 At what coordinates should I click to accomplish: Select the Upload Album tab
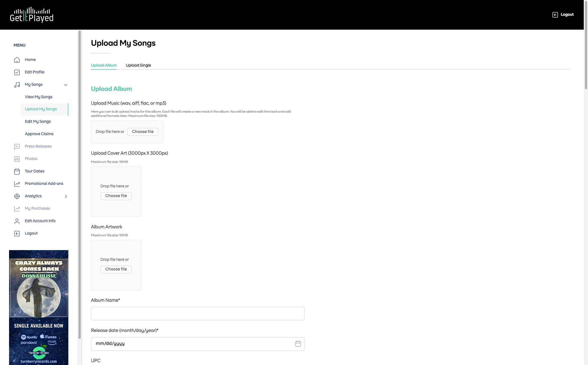[104, 65]
